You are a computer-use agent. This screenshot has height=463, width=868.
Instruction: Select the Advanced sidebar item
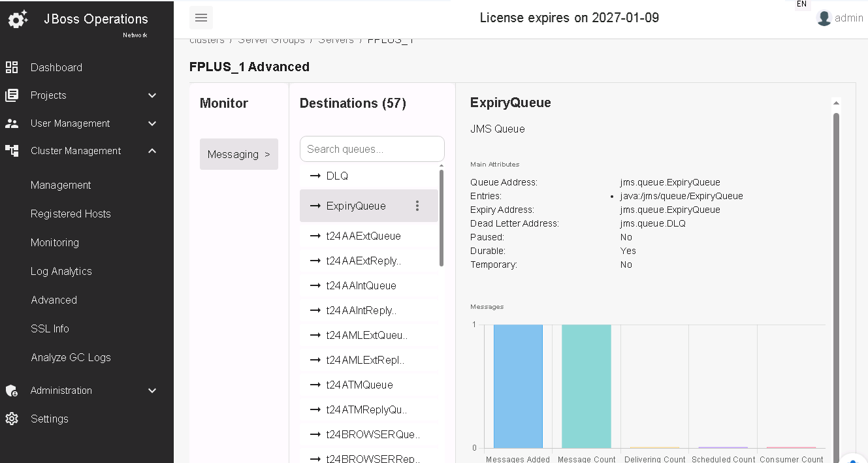click(x=54, y=300)
